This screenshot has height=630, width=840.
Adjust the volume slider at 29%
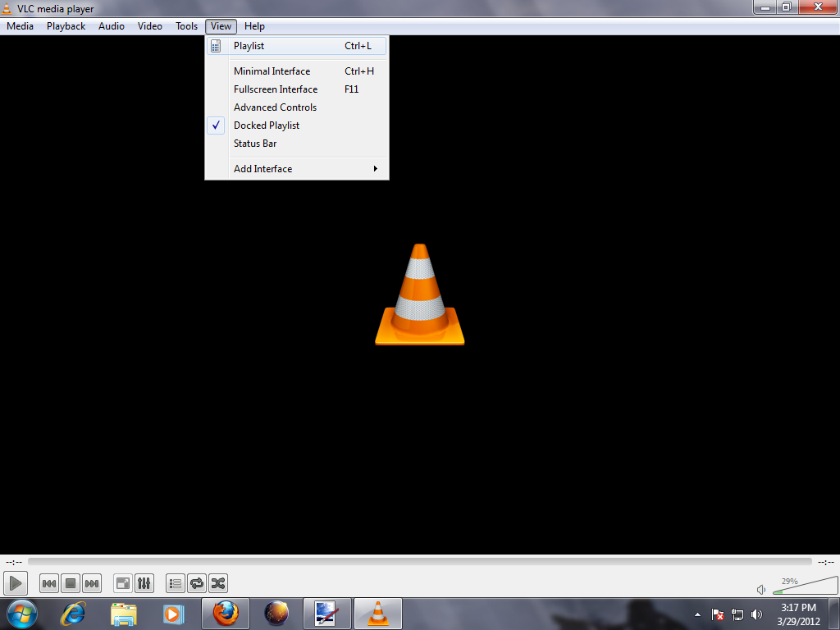pos(806,586)
